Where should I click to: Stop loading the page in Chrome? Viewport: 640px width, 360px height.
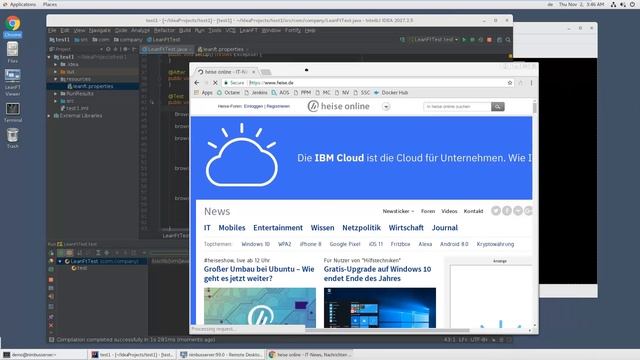coord(215,83)
